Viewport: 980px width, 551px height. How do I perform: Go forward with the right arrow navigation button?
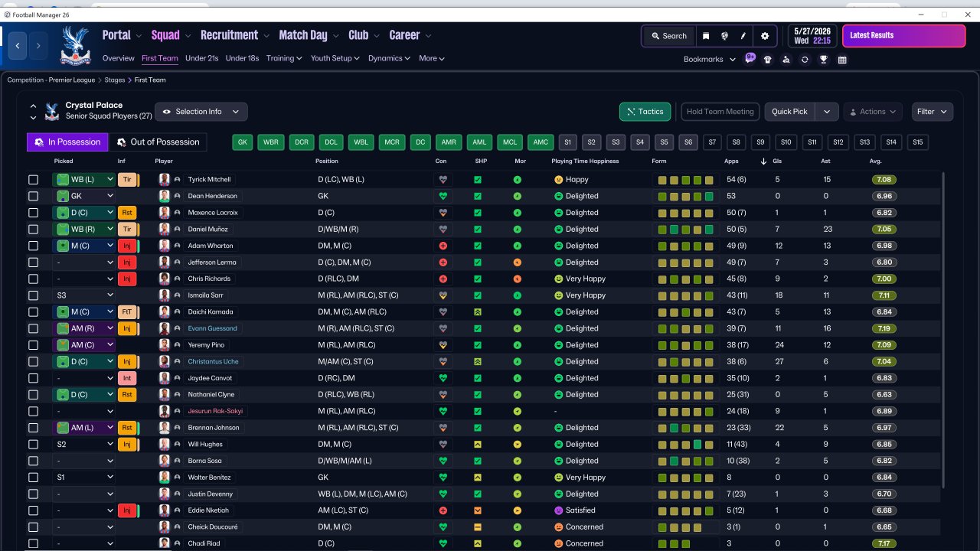point(38,45)
